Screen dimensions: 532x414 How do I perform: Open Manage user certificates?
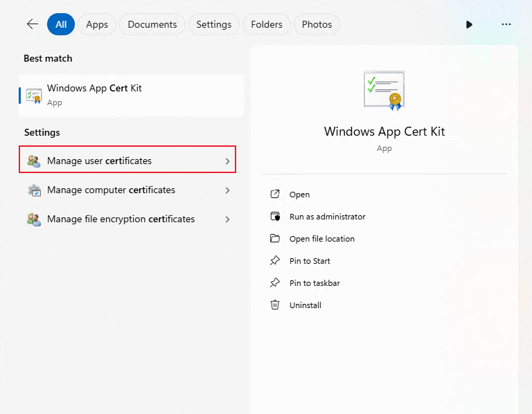click(x=127, y=161)
